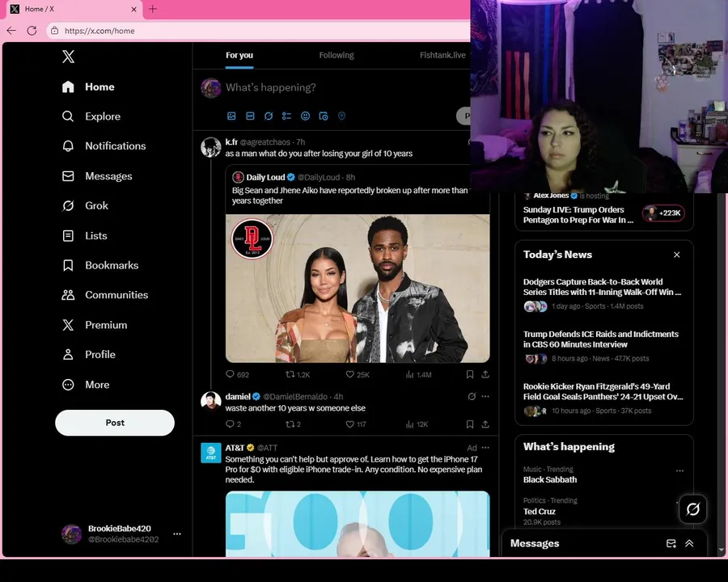
Task: Open Bookmarks in the sidebar
Action: click(x=100, y=265)
